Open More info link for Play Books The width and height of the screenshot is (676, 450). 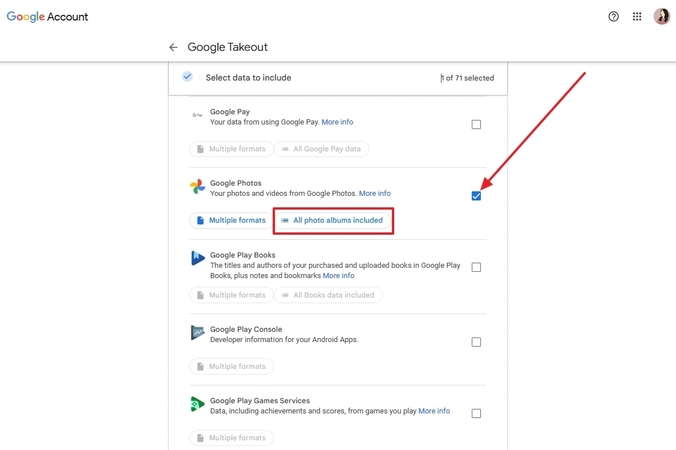point(338,276)
